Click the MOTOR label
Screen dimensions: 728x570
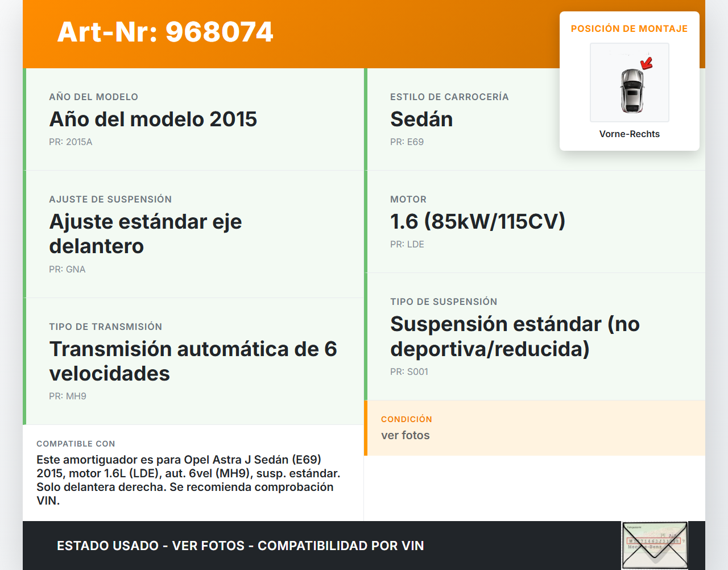[408, 199]
